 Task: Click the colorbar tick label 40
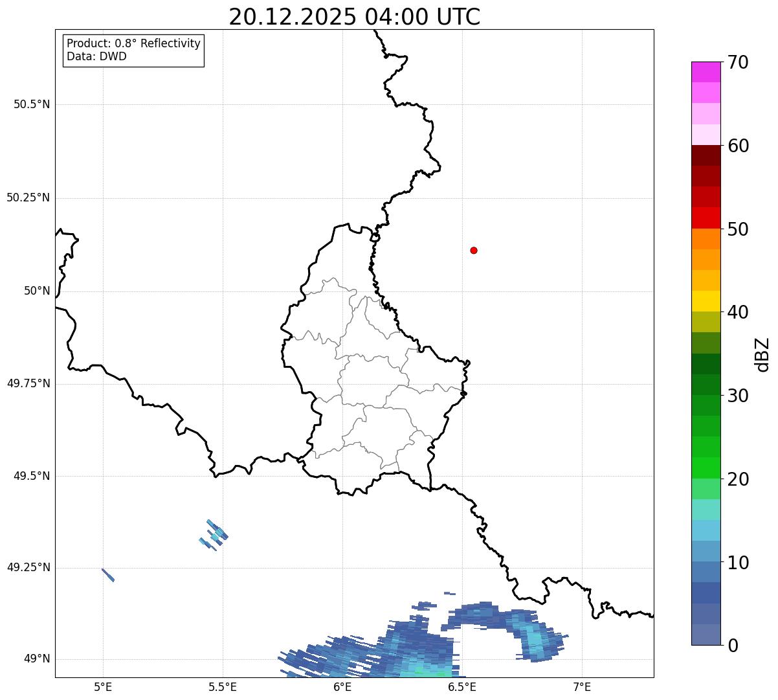click(739, 312)
